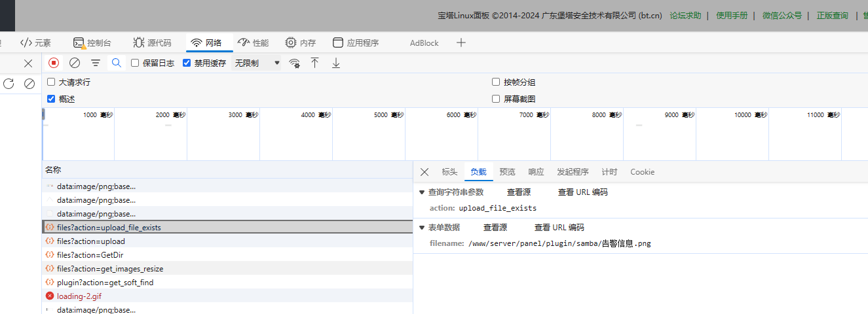Click 查看 URL 编码 beside 查询字符串参数

(583, 192)
